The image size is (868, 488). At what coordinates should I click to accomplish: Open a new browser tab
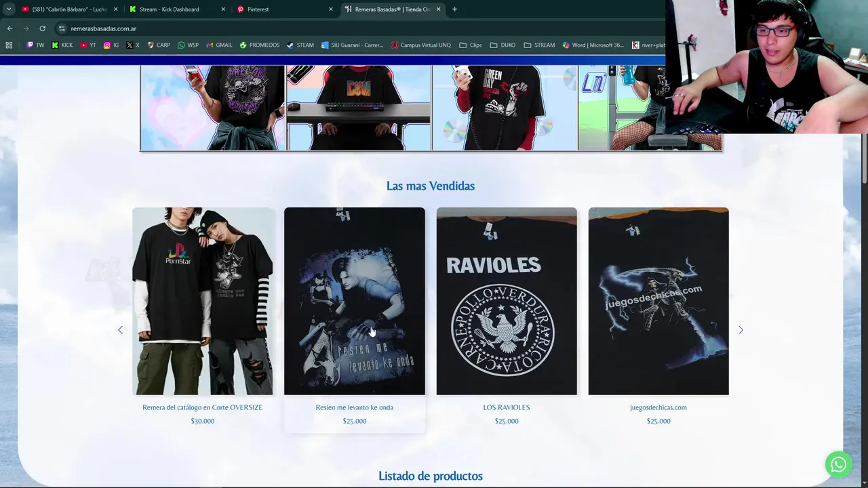[454, 9]
